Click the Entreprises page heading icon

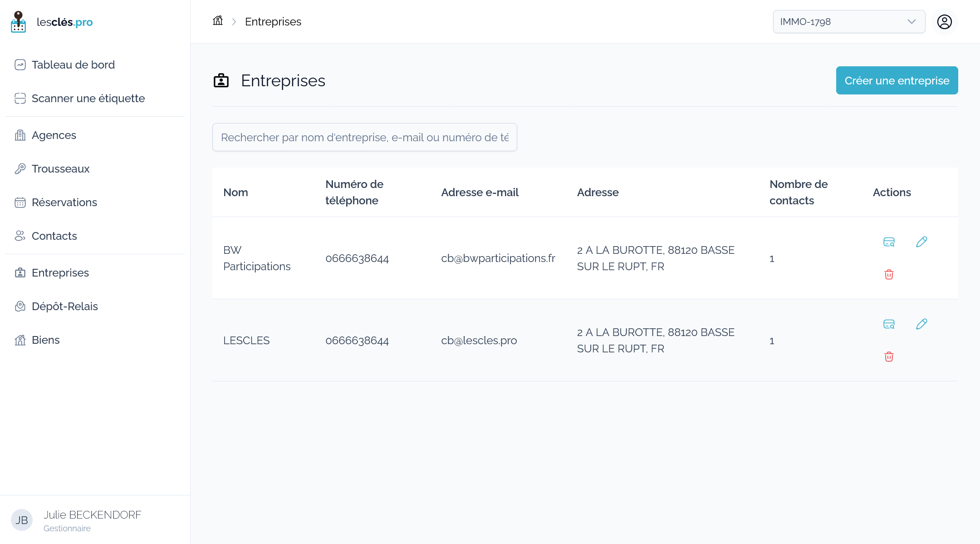click(221, 81)
